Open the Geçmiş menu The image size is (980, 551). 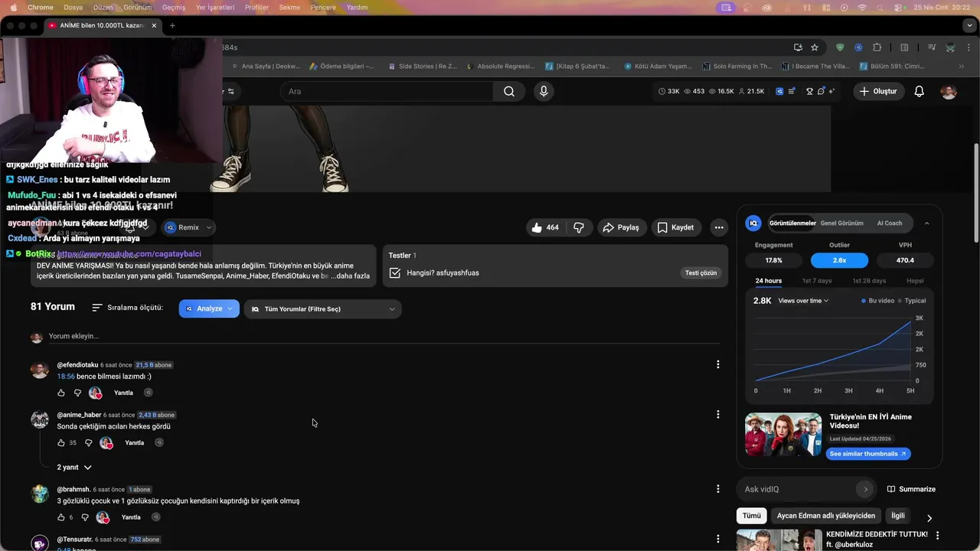tap(174, 7)
